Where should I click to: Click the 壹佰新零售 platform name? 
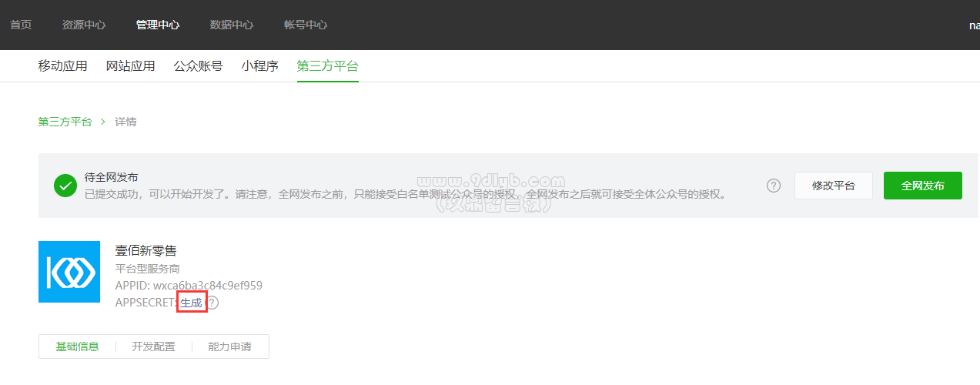(x=146, y=251)
